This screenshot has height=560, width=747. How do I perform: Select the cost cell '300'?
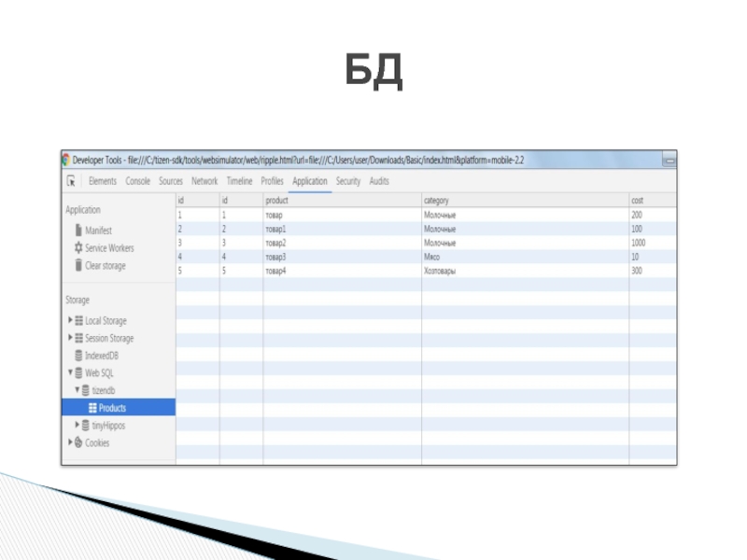(x=653, y=271)
